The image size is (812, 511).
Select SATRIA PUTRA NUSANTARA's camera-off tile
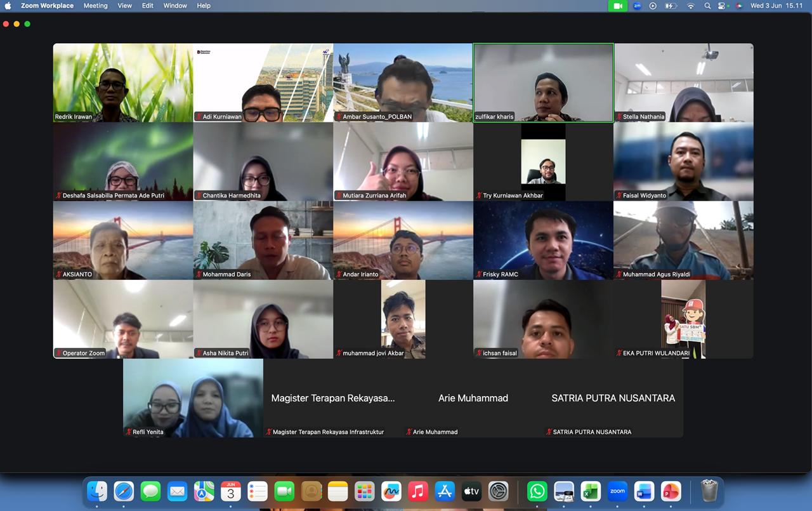click(x=613, y=397)
